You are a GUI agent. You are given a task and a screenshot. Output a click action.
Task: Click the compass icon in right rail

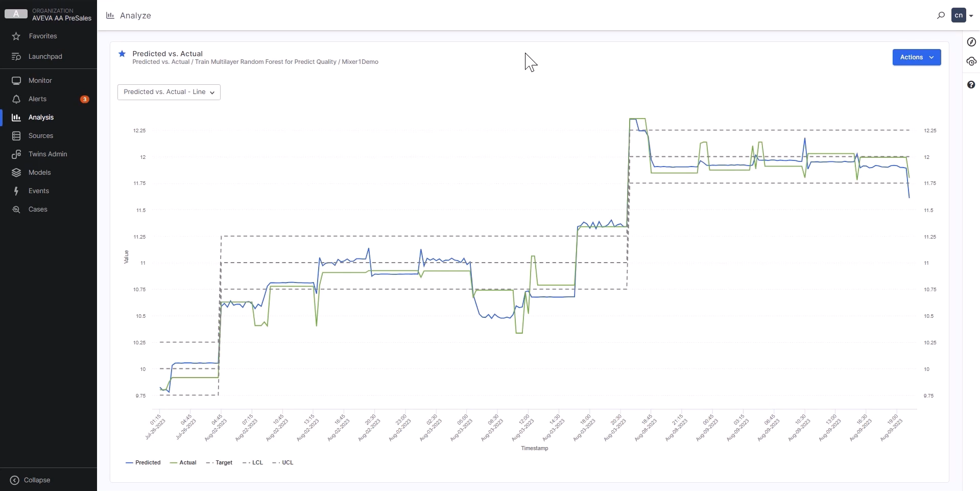tap(971, 42)
